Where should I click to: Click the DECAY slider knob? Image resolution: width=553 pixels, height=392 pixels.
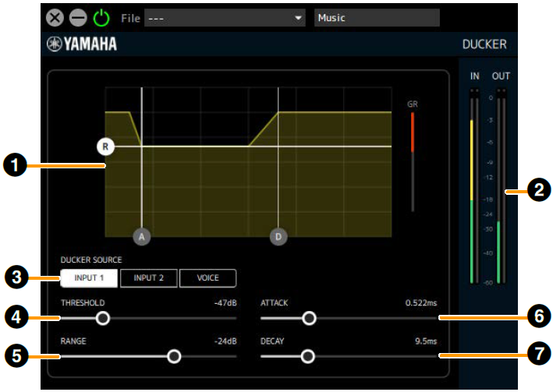pyautogui.click(x=307, y=356)
